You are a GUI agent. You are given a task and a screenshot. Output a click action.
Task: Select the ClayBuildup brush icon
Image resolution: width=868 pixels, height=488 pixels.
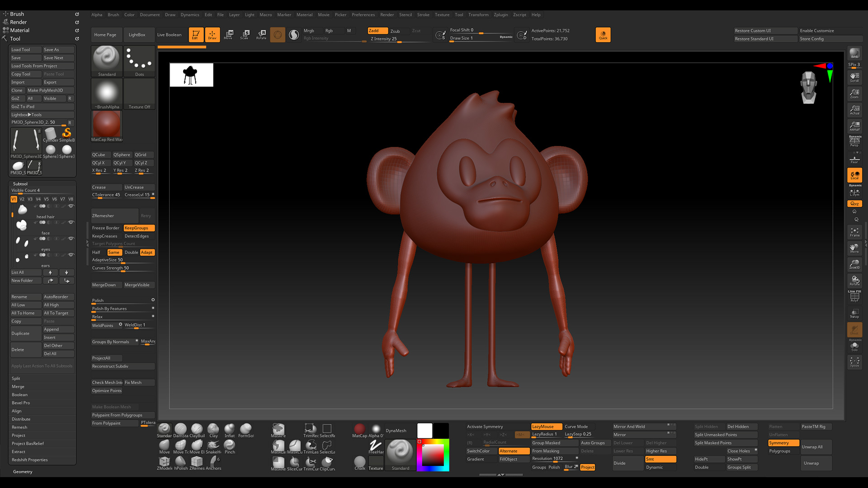click(197, 430)
